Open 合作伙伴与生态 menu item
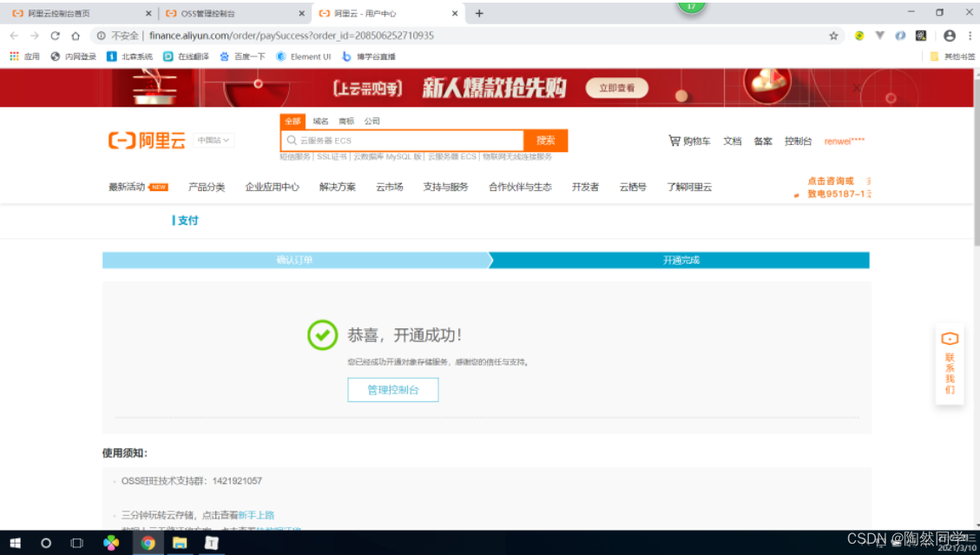 520,187
